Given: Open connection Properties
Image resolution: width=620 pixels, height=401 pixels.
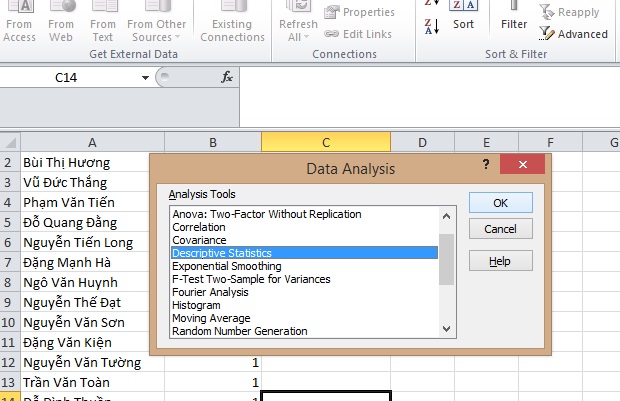Looking at the screenshot, I should [x=359, y=12].
